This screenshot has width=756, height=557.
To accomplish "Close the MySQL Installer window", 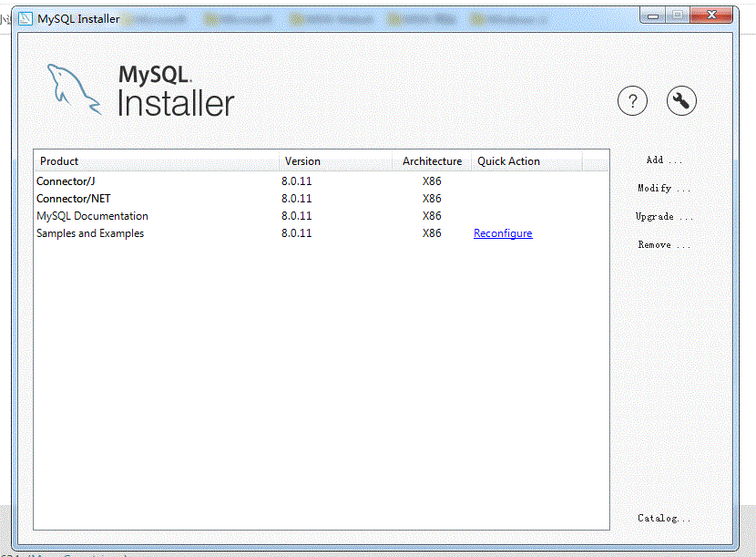I will [x=711, y=15].
